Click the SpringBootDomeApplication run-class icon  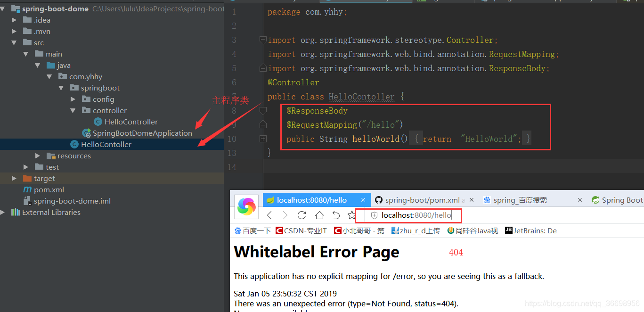coord(86,133)
